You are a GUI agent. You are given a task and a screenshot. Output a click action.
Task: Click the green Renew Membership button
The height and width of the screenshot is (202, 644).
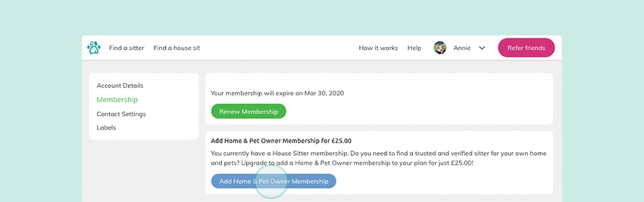coord(248,111)
